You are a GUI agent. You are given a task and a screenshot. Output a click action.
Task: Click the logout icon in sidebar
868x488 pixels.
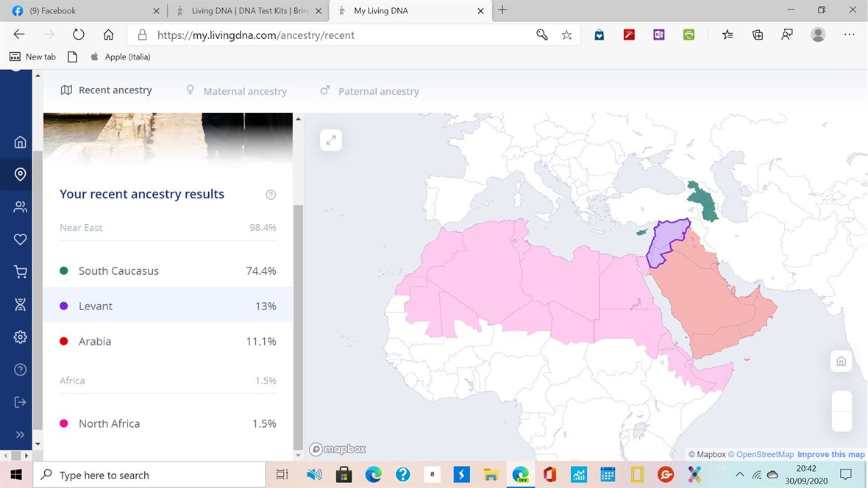[x=20, y=402]
